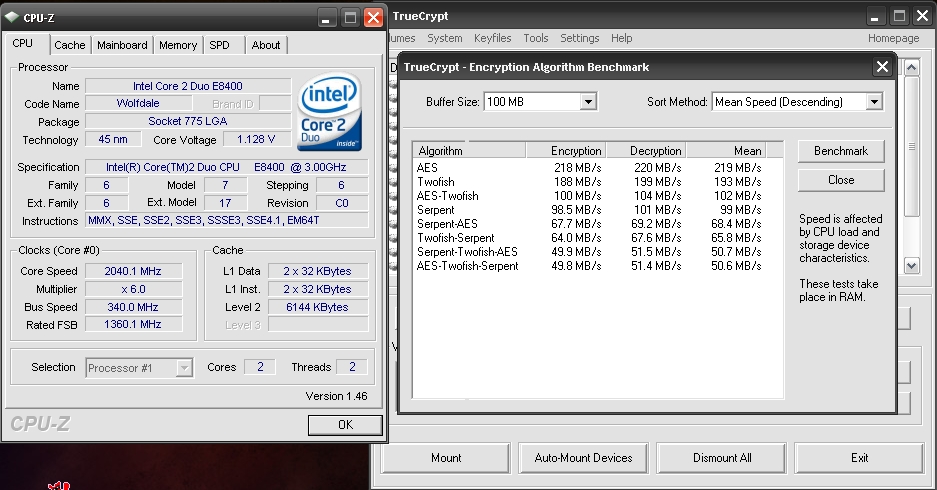The width and height of the screenshot is (937, 490).
Task: Click the Bus Speed value 340.0 MHz
Action: 133,307
